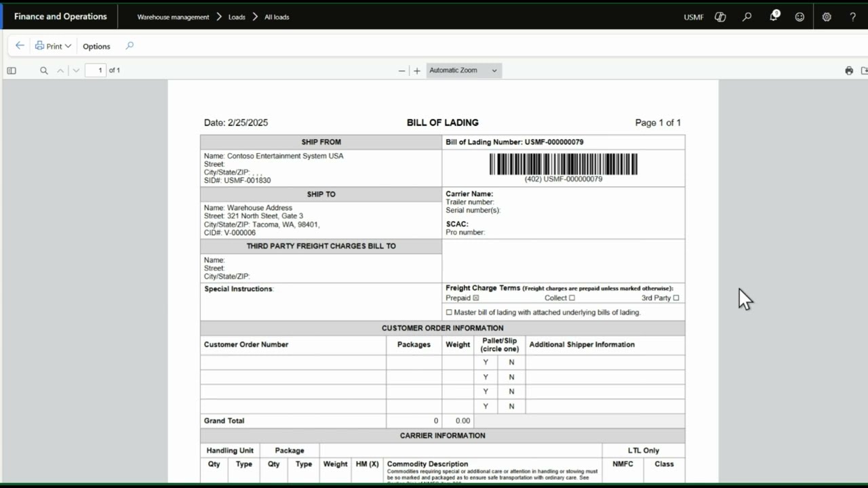This screenshot has height=488, width=868.
Task: Click the Customer Order Number column header
Action: (246, 344)
